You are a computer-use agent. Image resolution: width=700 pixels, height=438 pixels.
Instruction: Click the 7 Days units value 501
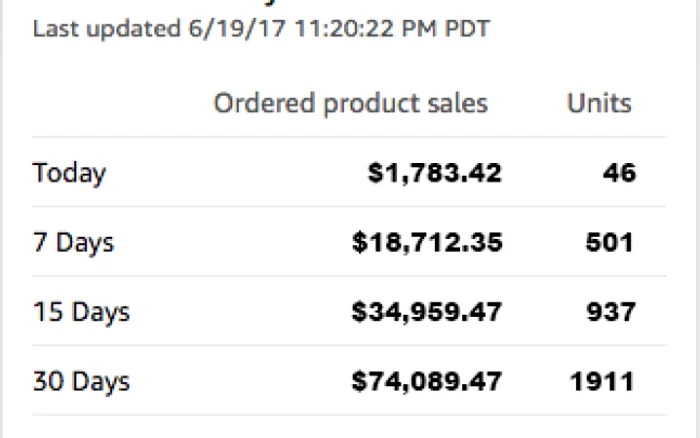tap(609, 242)
